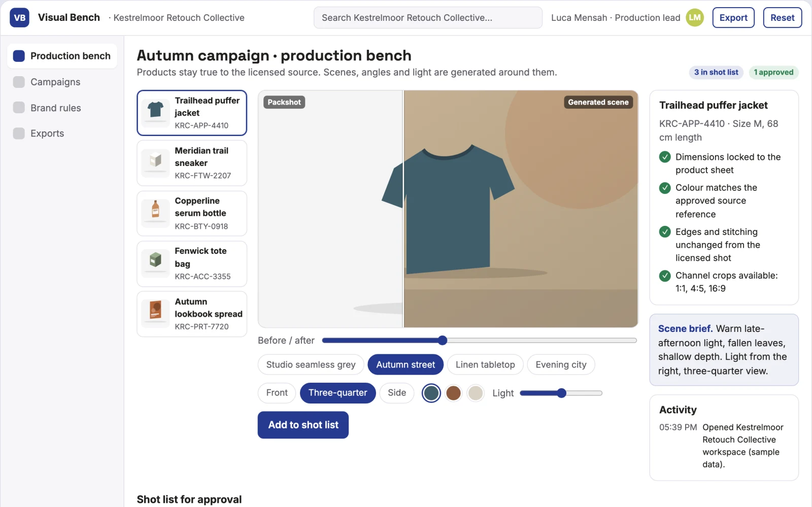This screenshot has height=507, width=812.
Task: Click the 3 in shot list badge
Action: coord(716,73)
